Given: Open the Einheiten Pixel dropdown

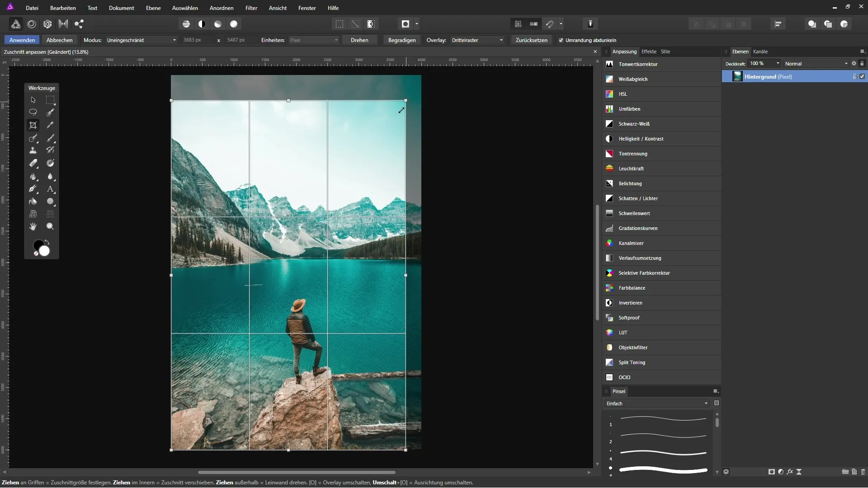Looking at the screenshot, I should coord(314,40).
